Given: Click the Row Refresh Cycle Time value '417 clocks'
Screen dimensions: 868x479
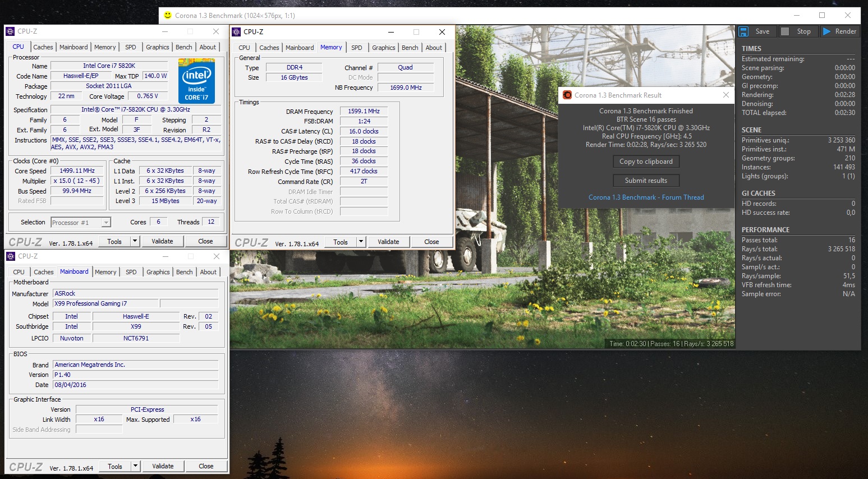Looking at the screenshot, I should click(364, 171).
